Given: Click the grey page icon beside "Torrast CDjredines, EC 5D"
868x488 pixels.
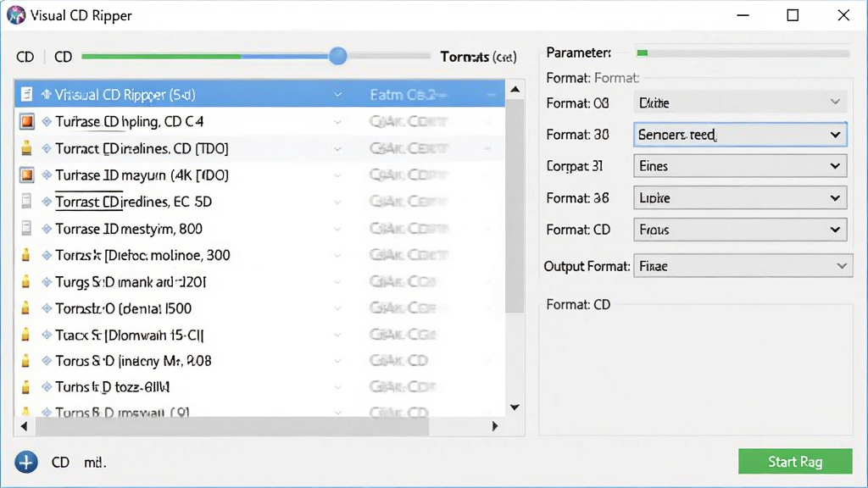Looking at the screenshot, I should pos(26,202).
